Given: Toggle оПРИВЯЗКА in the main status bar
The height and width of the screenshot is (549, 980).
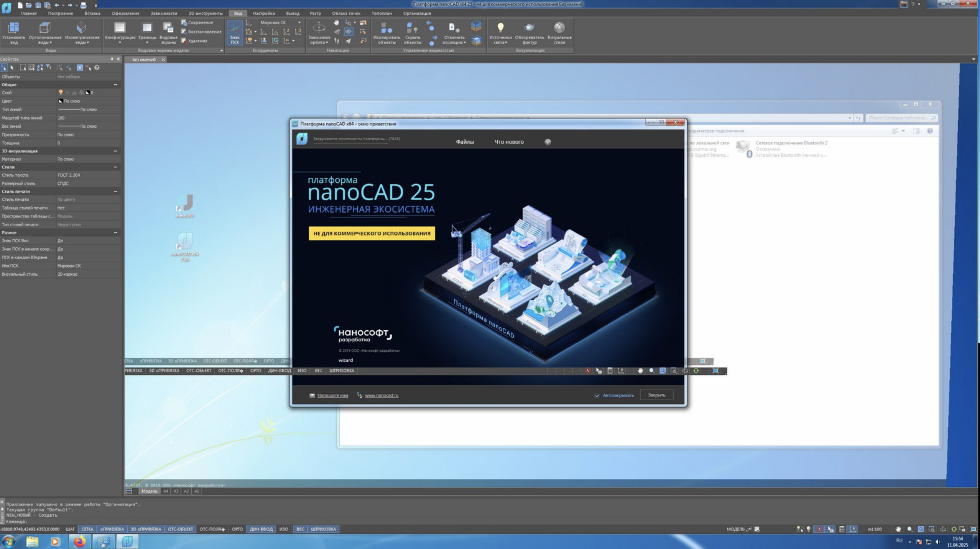Looking at the screenshot, I should click(112, 529).
